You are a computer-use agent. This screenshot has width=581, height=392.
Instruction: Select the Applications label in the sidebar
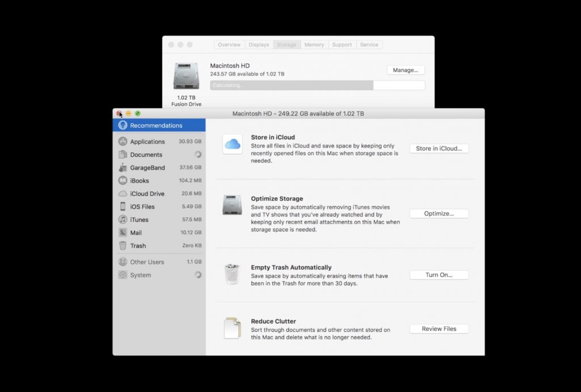coord(147,141)
